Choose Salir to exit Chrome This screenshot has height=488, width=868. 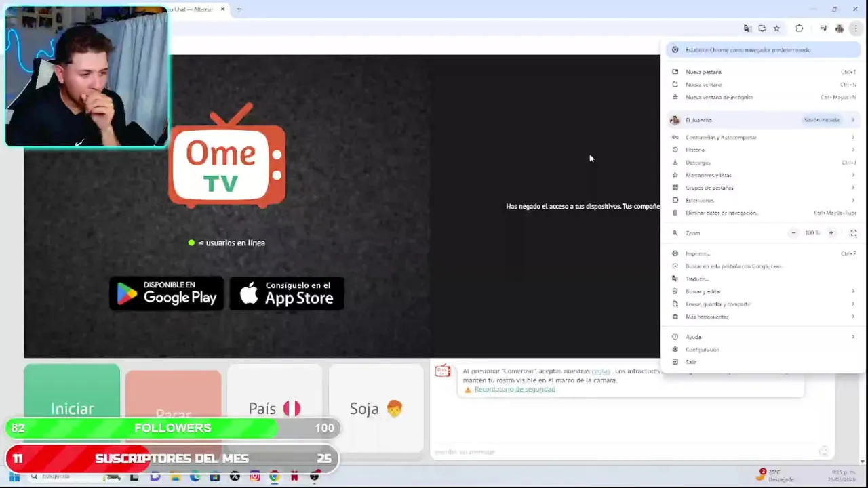coord(764,362)
